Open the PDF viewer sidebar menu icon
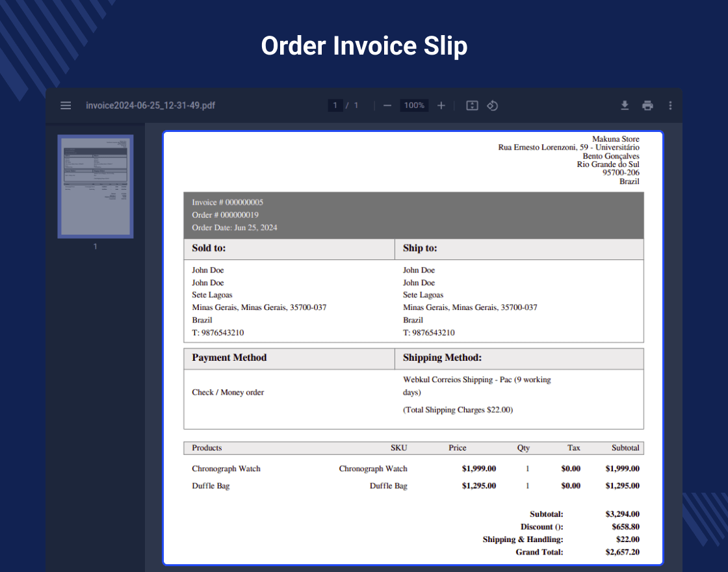728x572 pixels. coord(66,105)
